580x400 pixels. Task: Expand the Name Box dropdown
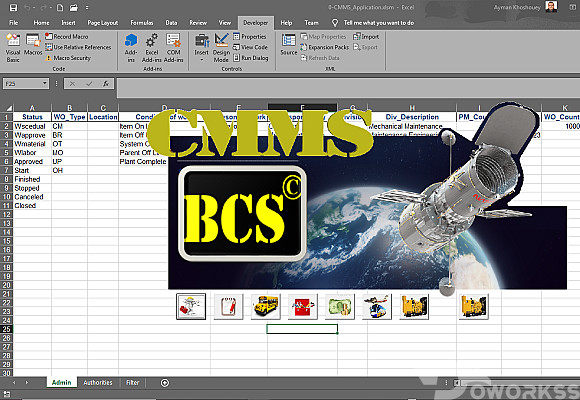click(45, 83)
